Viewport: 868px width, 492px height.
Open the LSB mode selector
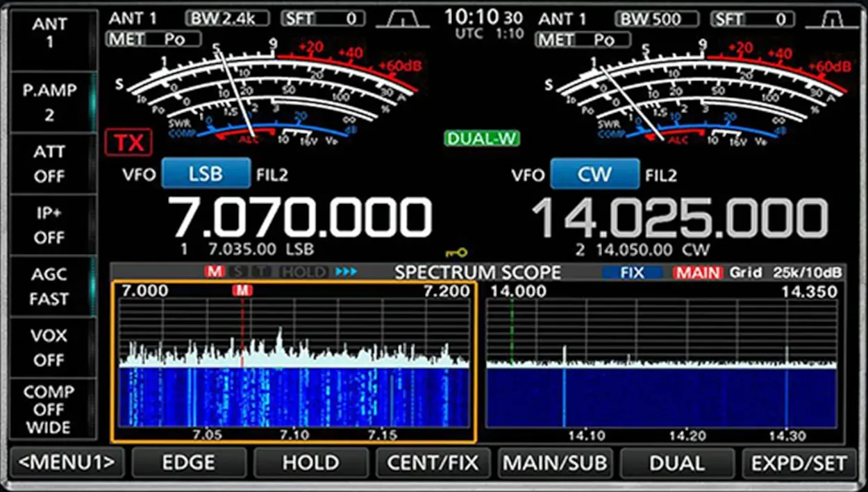point(206,173)
